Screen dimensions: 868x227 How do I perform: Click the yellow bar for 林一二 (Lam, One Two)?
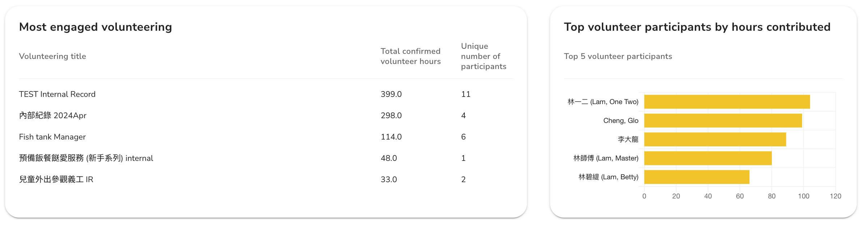[x=727, y=102]
